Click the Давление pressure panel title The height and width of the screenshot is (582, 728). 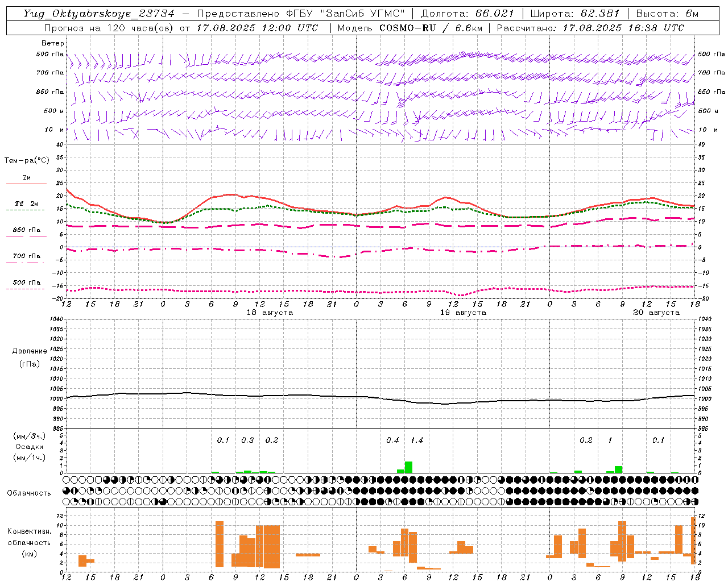[x=30, y=351]
